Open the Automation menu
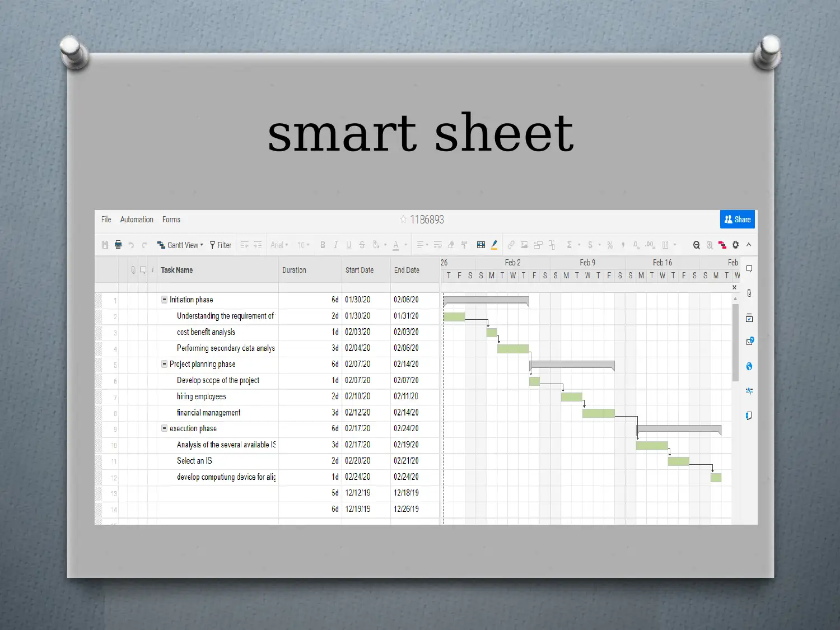This screenshot has width=840, height=630. pyautogui.click(x=137, y=220)
